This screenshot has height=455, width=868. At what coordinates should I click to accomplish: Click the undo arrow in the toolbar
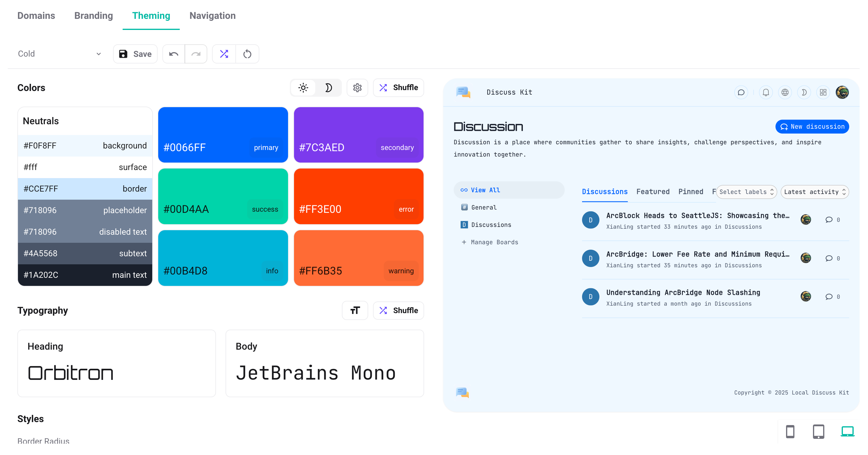173,54
